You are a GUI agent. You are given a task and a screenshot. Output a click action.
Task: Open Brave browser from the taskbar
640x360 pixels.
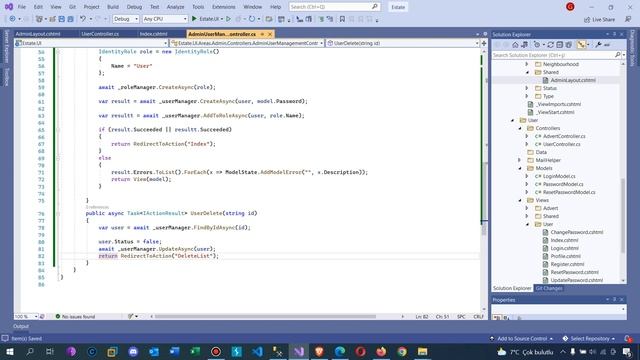(319, 351)
